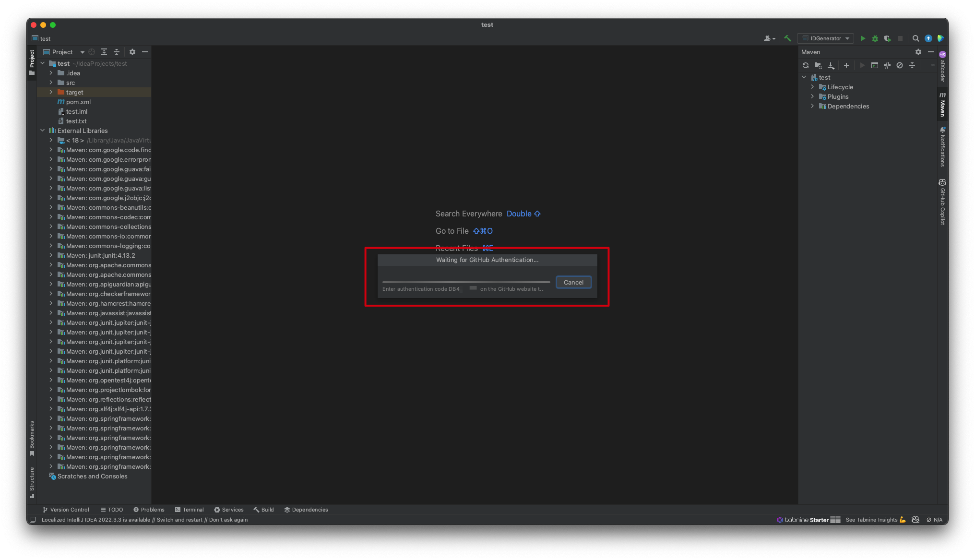Image resolution: width=975 pixels, height=560 pixels.
Task: Click the GitHub authentication progress bar
Action: pyautogui.click(x=466, y=282)
